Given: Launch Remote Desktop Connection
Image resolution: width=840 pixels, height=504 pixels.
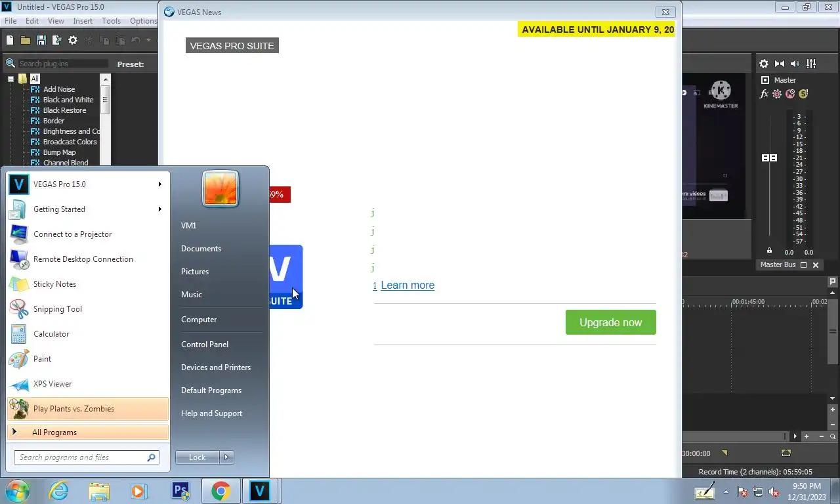Looking at the screenshot, I should pos(88,259).
